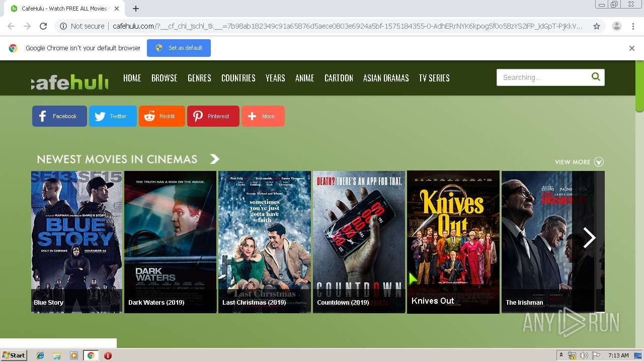The height and width of the screenshot is (362, 644).
Task: Advance carousel with right arrow
Action: click(x=589, y=238)
